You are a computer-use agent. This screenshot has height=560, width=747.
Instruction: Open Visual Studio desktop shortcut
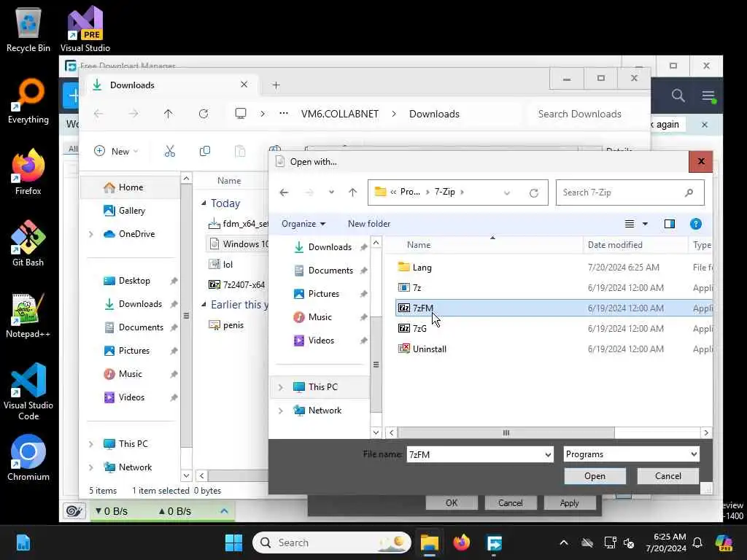[x=85, y=29]
